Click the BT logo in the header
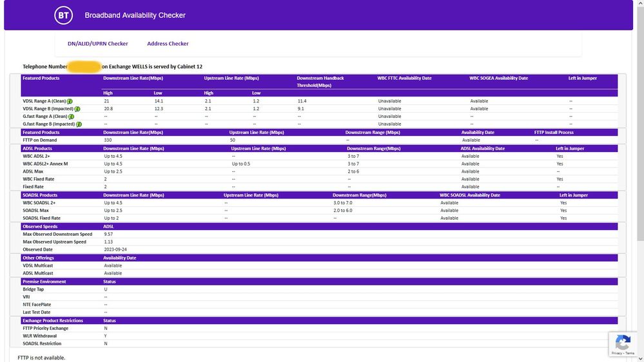 pos(63,15)
